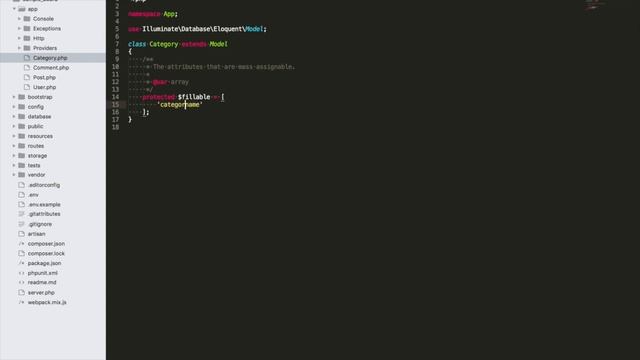640x360 pixels.
Task: Click the 'categorname' string in code
Action: pyautogui.click(x=180, y=105)
